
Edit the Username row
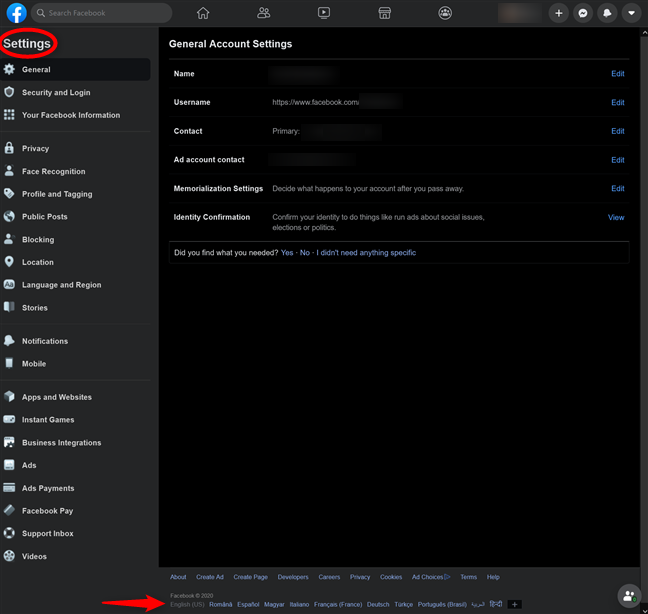[617, 102]
